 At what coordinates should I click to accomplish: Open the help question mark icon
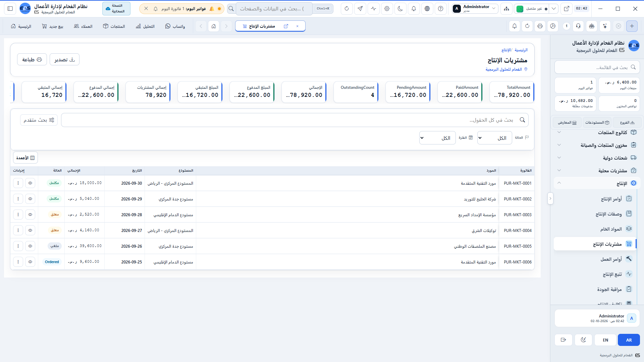(x=441, y=9)
